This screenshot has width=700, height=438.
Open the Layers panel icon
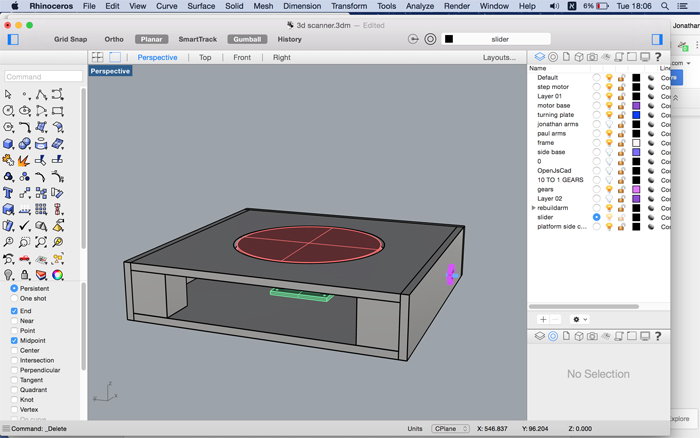pos(540,57)
